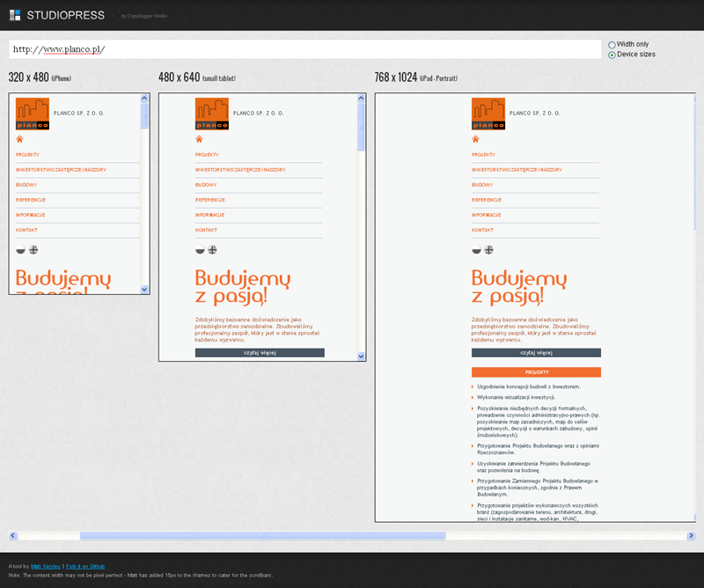704x588 pixels.
Task: Open BUDOWY in iPad preview
Action: tap(482, 185)
